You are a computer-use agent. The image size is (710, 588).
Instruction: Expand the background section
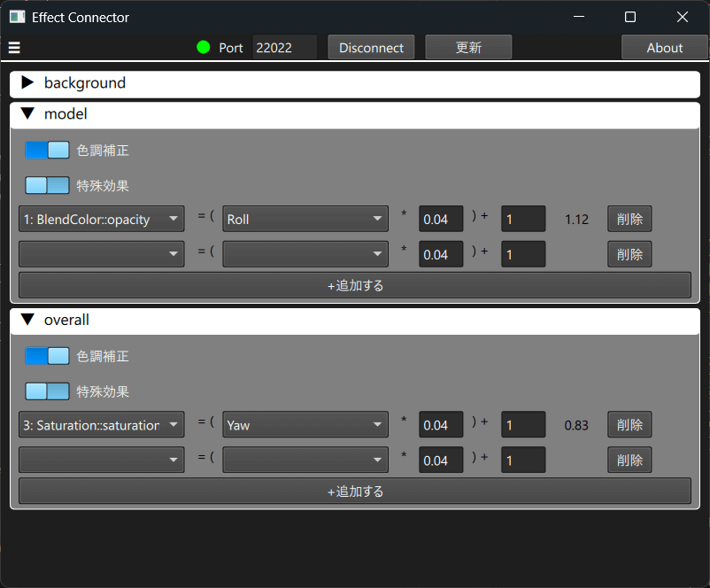(x=27, y=83)
